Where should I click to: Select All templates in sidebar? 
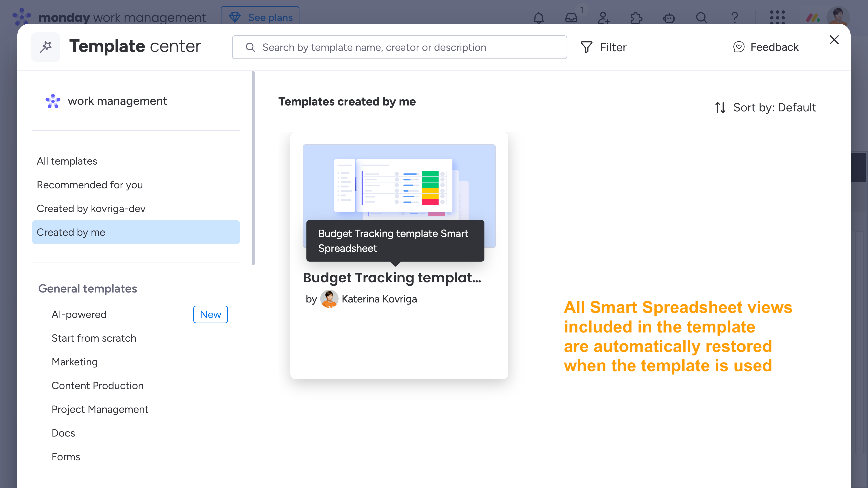pyautogui.click(x=136, y=161)
